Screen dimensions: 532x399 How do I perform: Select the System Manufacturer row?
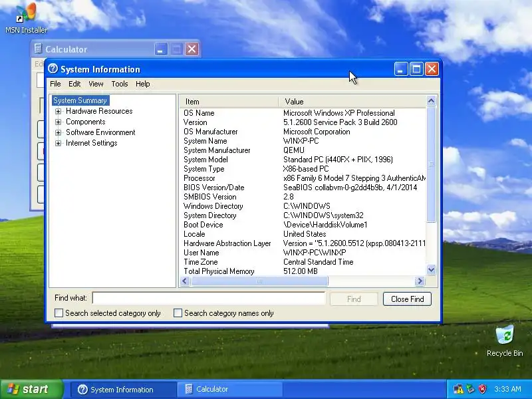coord(303,150)
